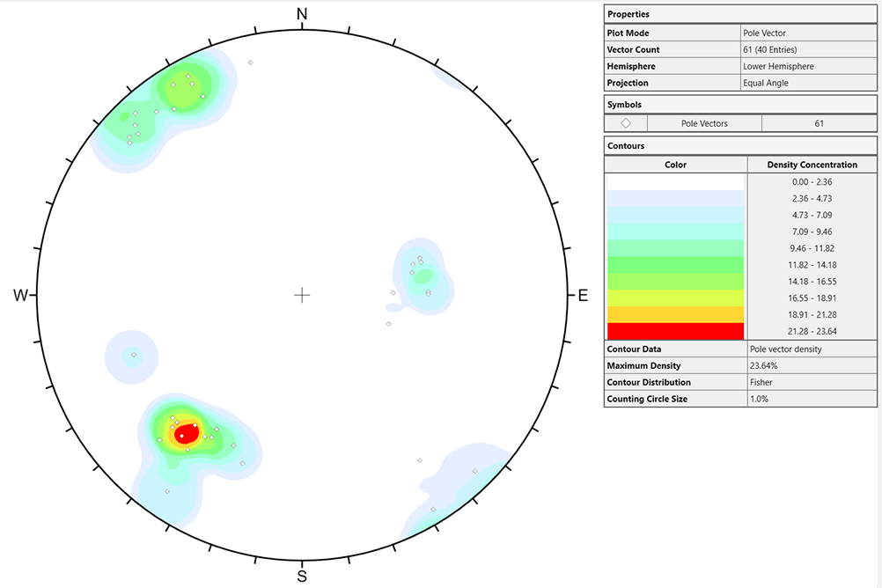This screenshot has width=882, height=588.
Task: Select the isolated pole marker nearest the N label
Action: (250, 62)
